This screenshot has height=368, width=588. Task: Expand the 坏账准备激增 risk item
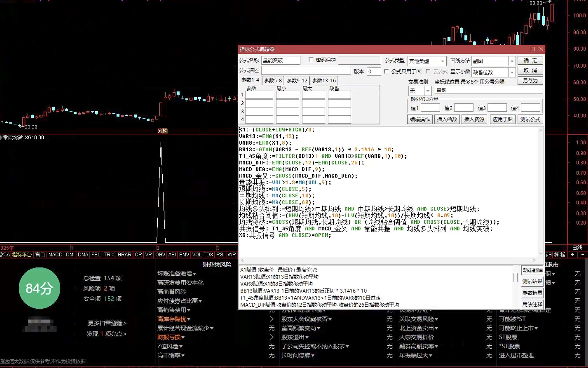click(x=177, y=274)
